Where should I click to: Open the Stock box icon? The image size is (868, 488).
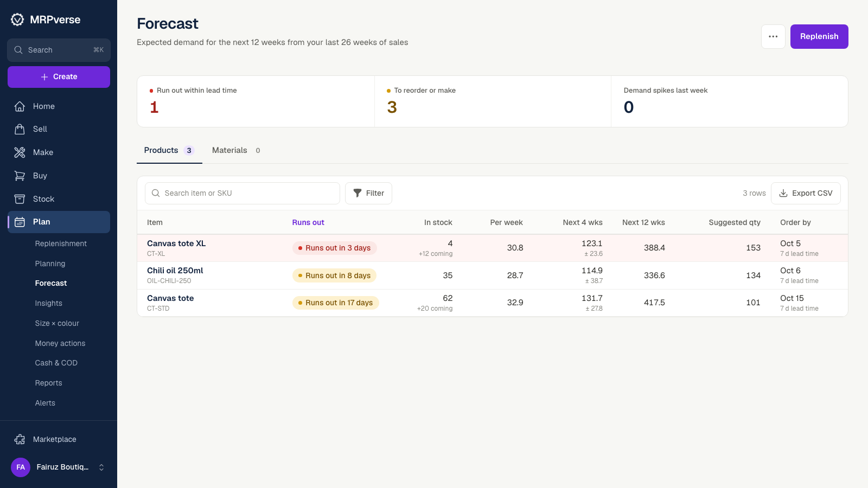tap(20, 199)
